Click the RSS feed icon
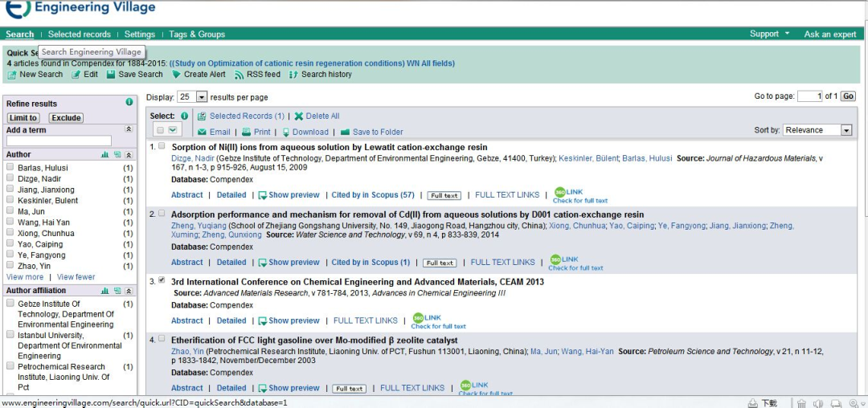 240,75
